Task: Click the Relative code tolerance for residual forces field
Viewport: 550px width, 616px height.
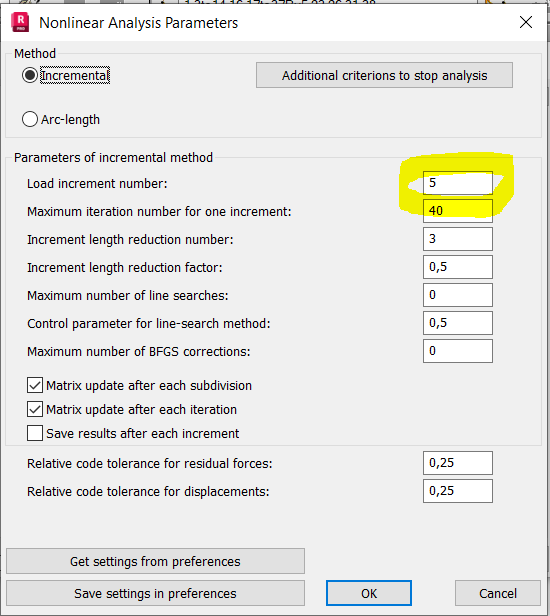Action: (x=458, y=463)
